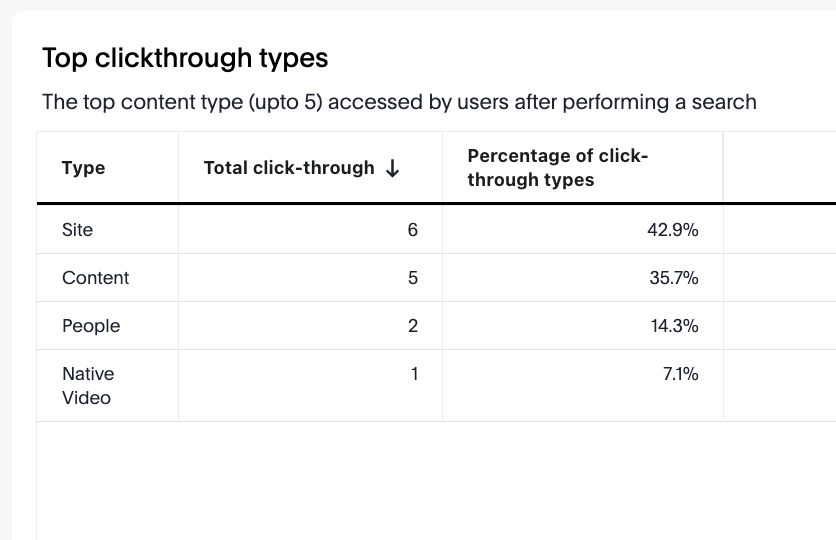836x540 pixels.
Task: Click Site total click-through value 6
Action: click(x=412, y=230)
